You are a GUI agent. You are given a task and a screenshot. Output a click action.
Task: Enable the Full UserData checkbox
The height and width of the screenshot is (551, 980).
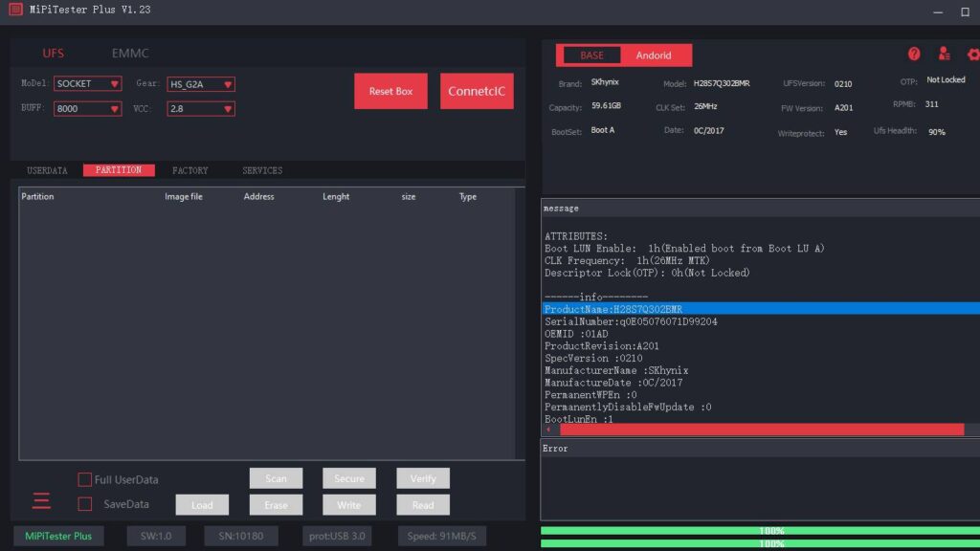[x=85, y=479]
